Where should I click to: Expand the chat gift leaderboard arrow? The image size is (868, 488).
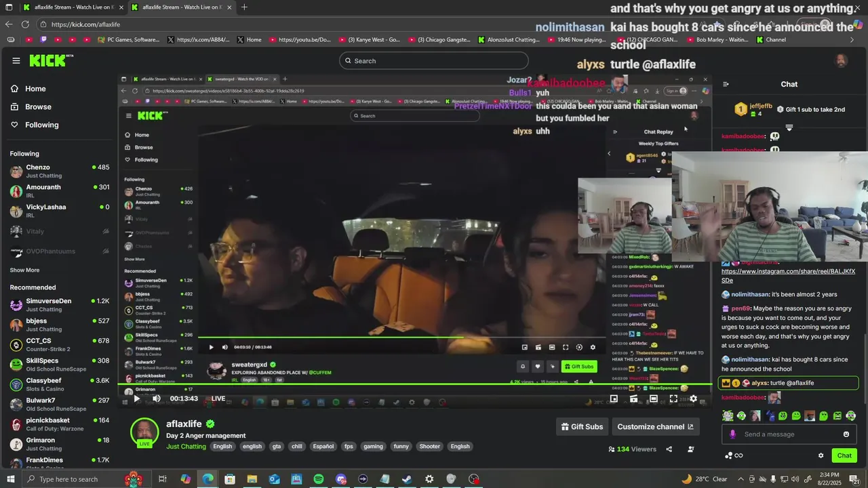pyautogui.click(x=789, y=127)
